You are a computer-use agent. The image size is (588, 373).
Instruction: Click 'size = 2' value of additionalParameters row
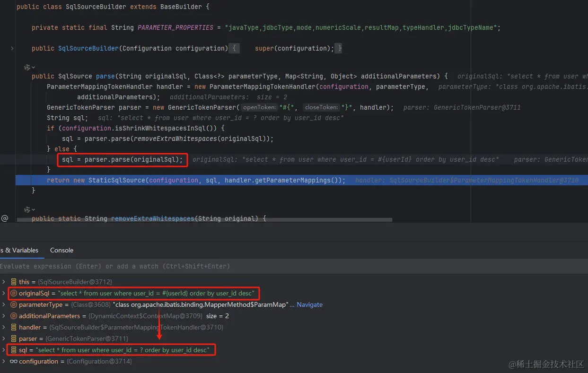click(218, 316)
